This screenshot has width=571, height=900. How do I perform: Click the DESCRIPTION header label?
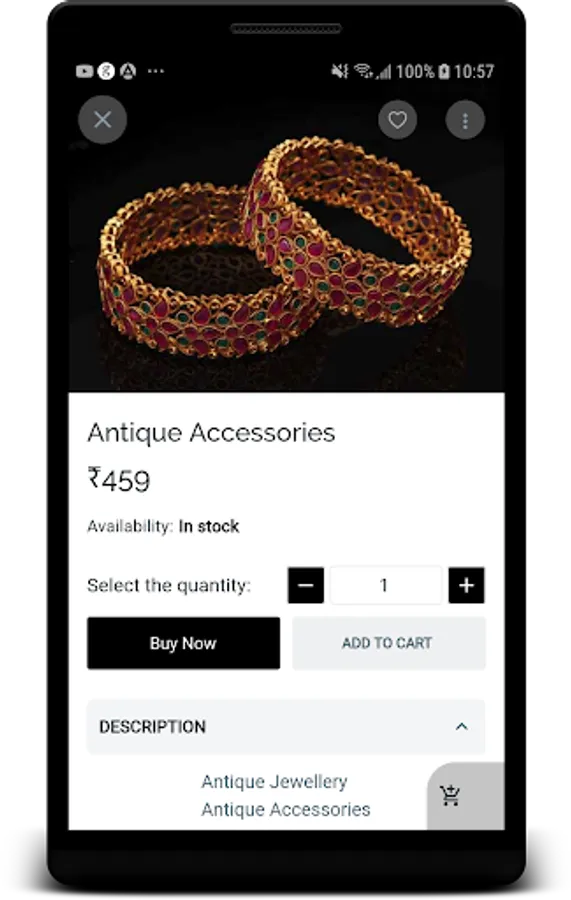click(x=153, y=727)
